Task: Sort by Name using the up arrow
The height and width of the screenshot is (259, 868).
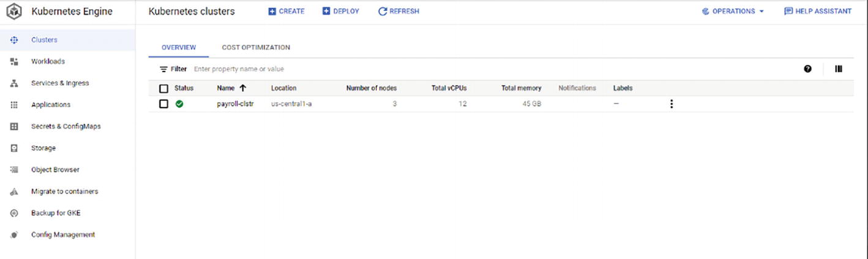Action: tap(242, 88)
